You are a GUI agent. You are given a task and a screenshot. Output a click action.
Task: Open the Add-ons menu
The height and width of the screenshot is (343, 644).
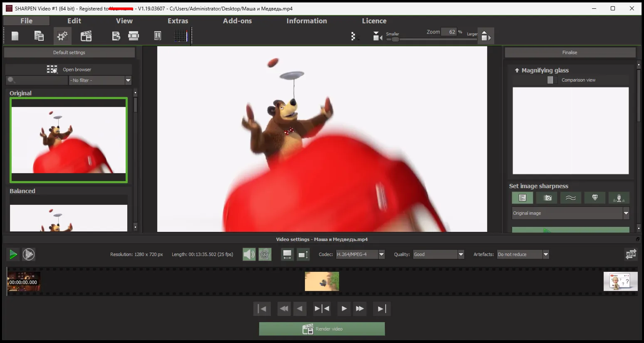[237, 21]
